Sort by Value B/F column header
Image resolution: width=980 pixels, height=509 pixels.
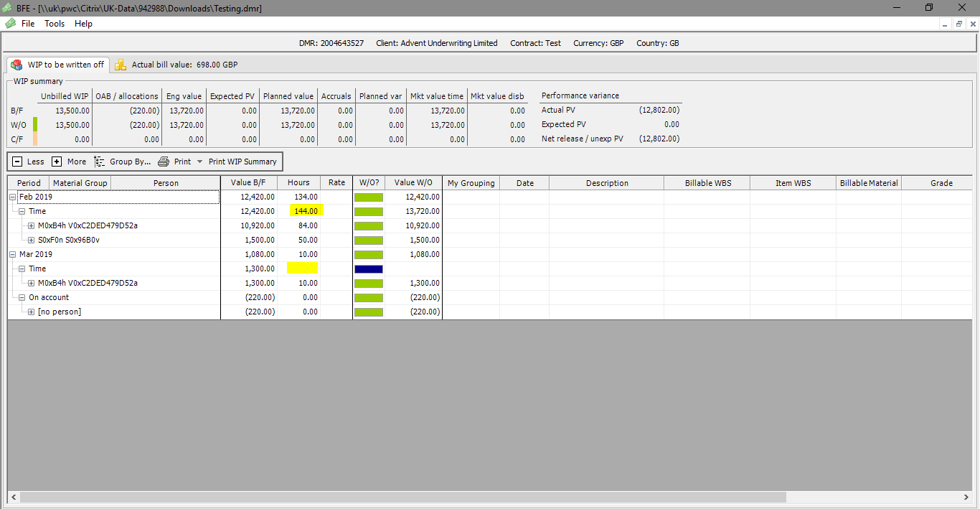[249, 183]
